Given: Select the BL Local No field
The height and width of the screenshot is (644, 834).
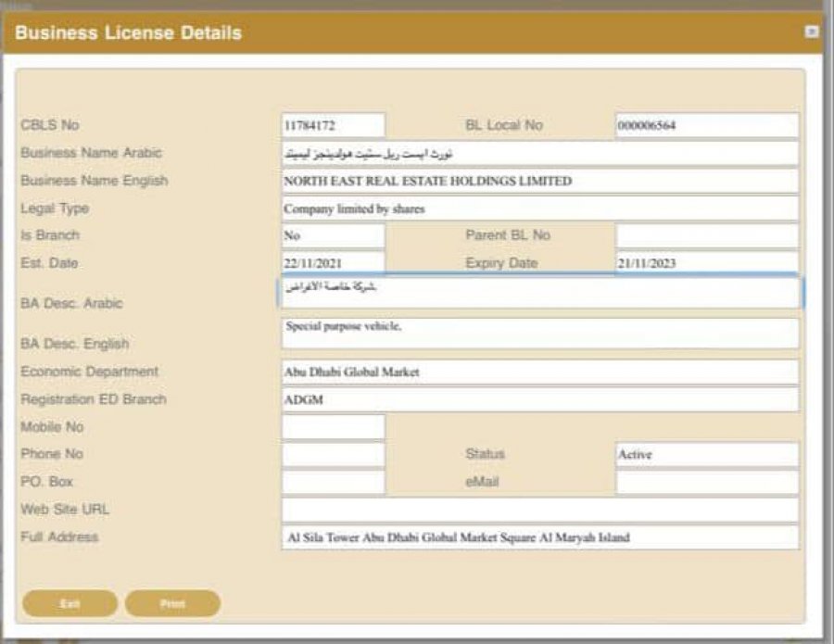Looking at the screenshot, I should 706,125.
